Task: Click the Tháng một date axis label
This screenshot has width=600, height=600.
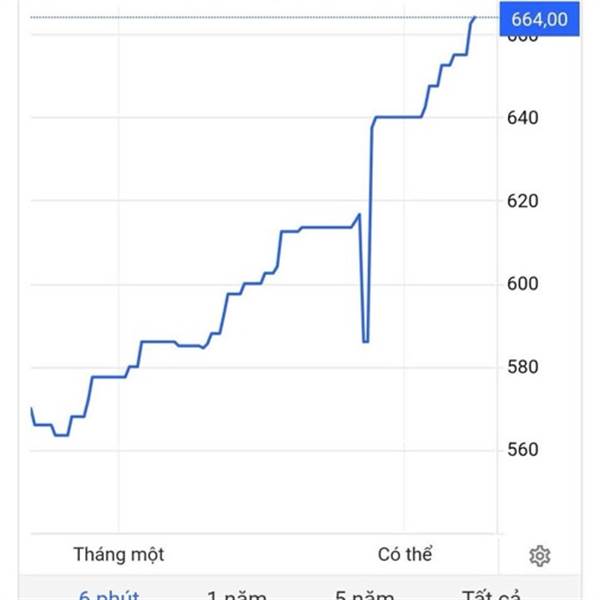Action: [119, 554]
